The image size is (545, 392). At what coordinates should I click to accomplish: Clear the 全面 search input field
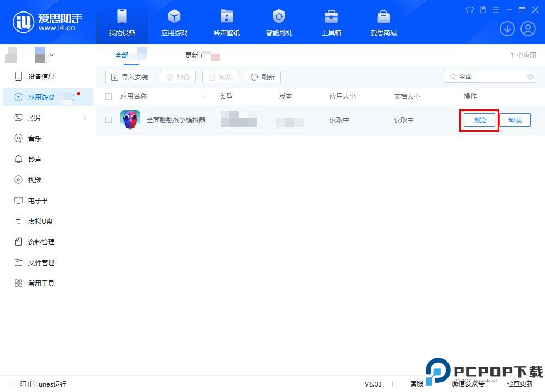click(x=529, y=77)
